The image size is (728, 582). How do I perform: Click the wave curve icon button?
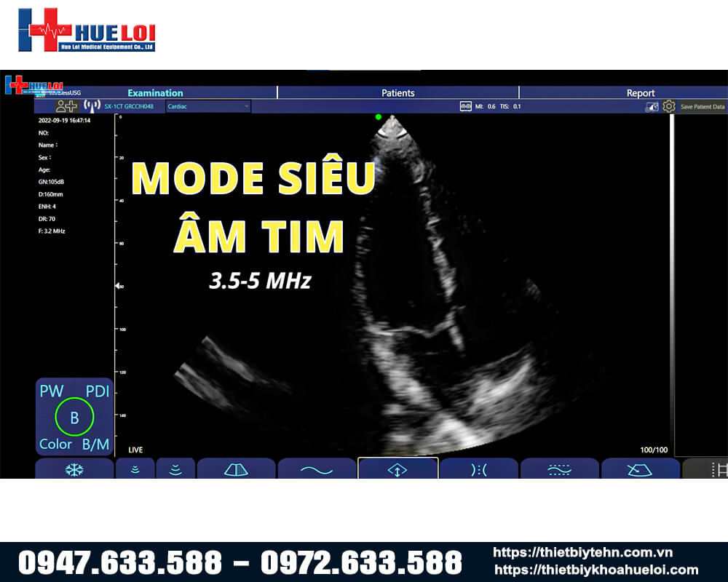317,469
